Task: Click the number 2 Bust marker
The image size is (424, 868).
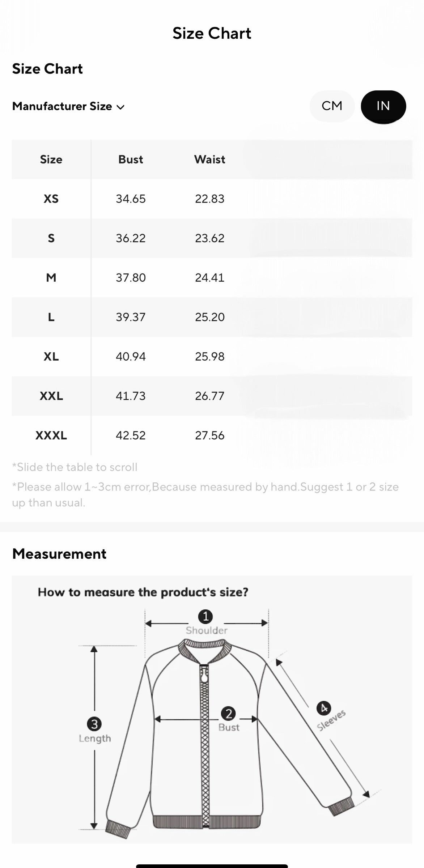Action: pos(228,714)
